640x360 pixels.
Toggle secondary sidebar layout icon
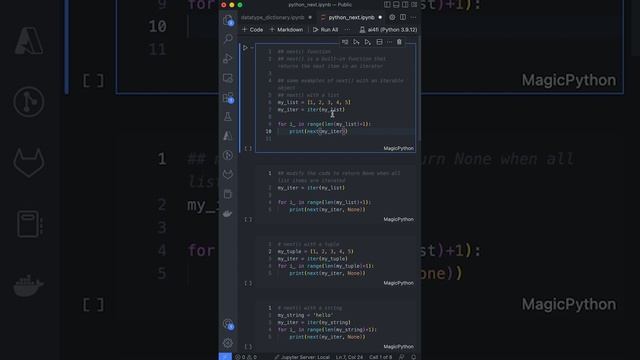[405, 4]
